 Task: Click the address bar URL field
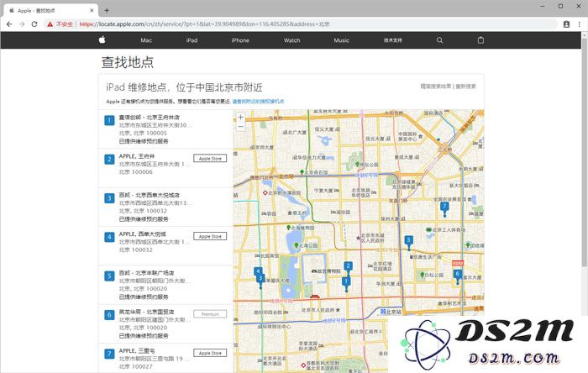coord(300,24)
